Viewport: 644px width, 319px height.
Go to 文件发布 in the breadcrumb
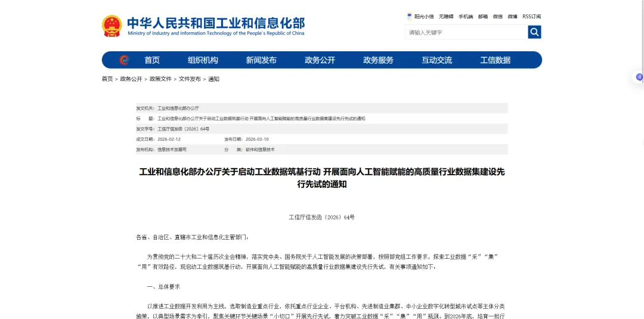coord(190,79)
